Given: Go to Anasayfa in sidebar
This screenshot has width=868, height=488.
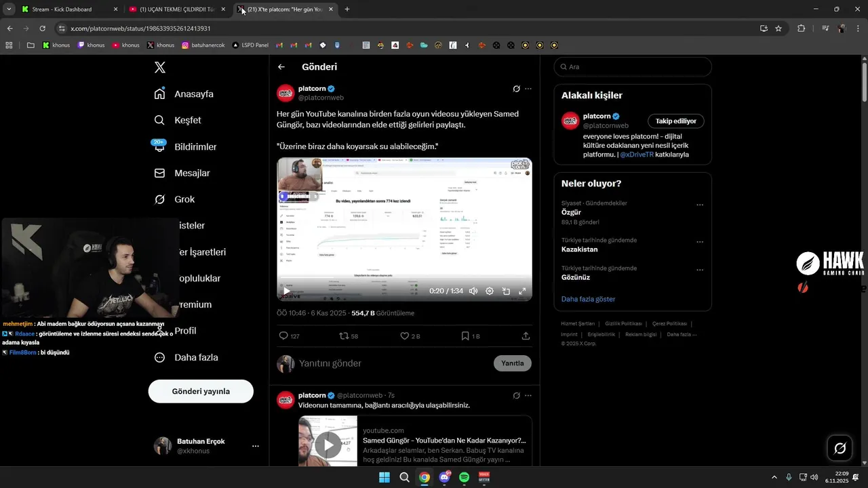Looking at the screenshot, I should (x=184, y=94).
